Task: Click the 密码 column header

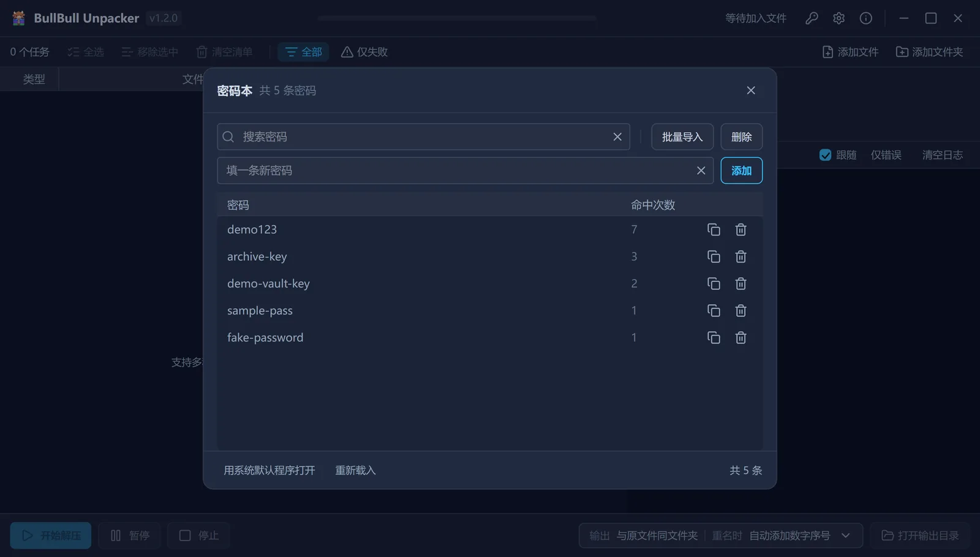Action: tap(238, 205)
